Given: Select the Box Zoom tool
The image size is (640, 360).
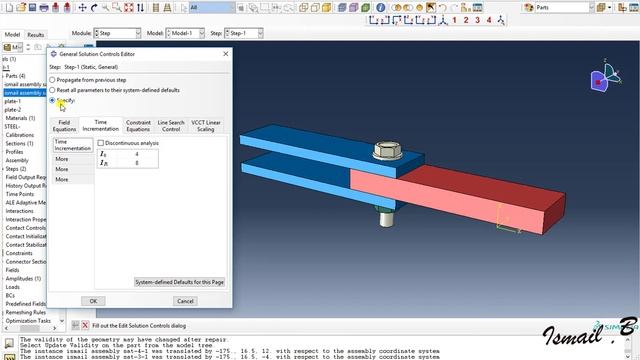Looking at the screenshot, I should pyautogui.click(x=117, y=7).
